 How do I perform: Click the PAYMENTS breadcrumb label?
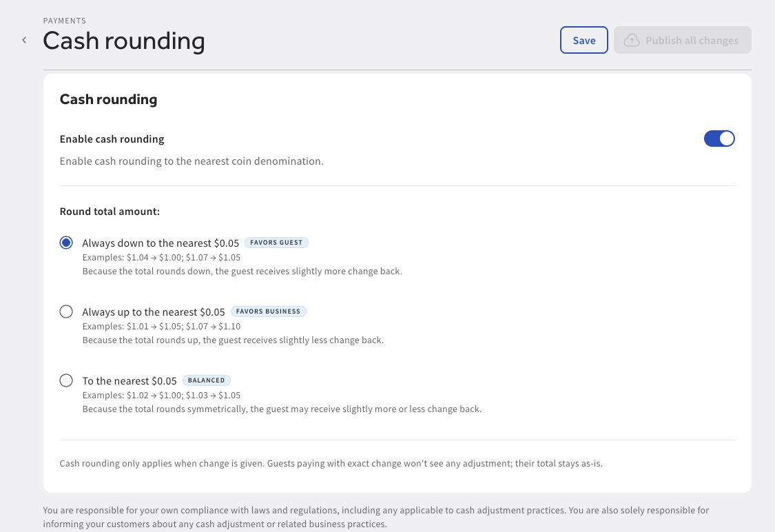64,21
